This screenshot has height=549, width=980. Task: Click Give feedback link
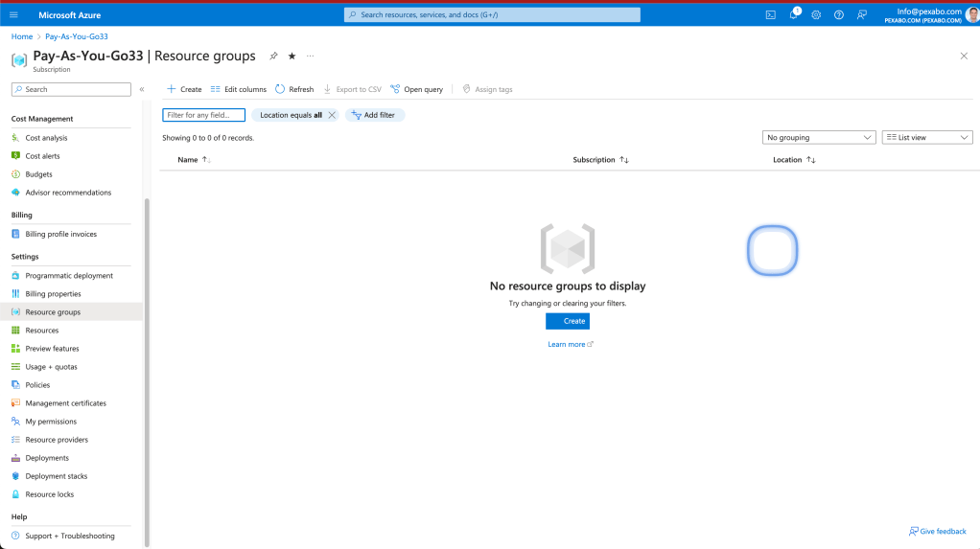(x=938, y=532)
